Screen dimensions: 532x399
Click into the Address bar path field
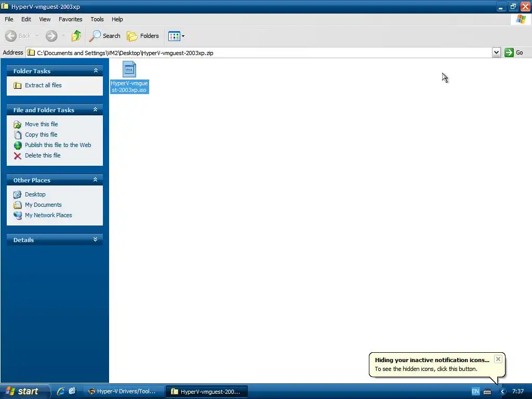(x=260, y=52)
